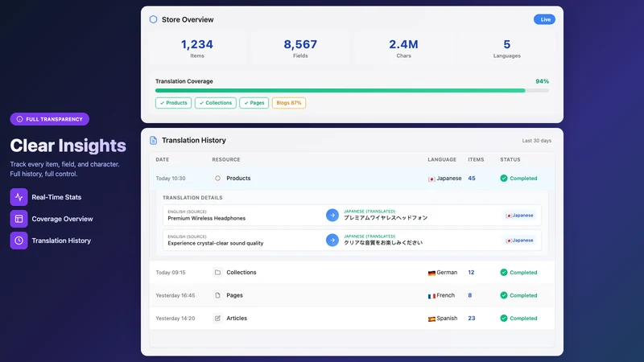This screenshot has width=644, height=362.
Task: Click the items count 8
Action: [x=470, y=295]
